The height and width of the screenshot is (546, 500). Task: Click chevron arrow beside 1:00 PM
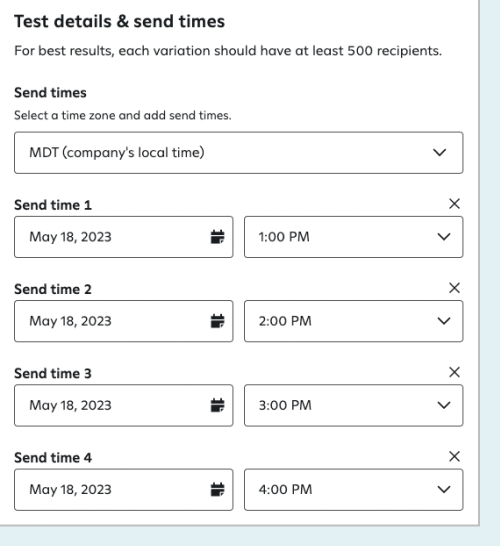[x=444, y=237]
